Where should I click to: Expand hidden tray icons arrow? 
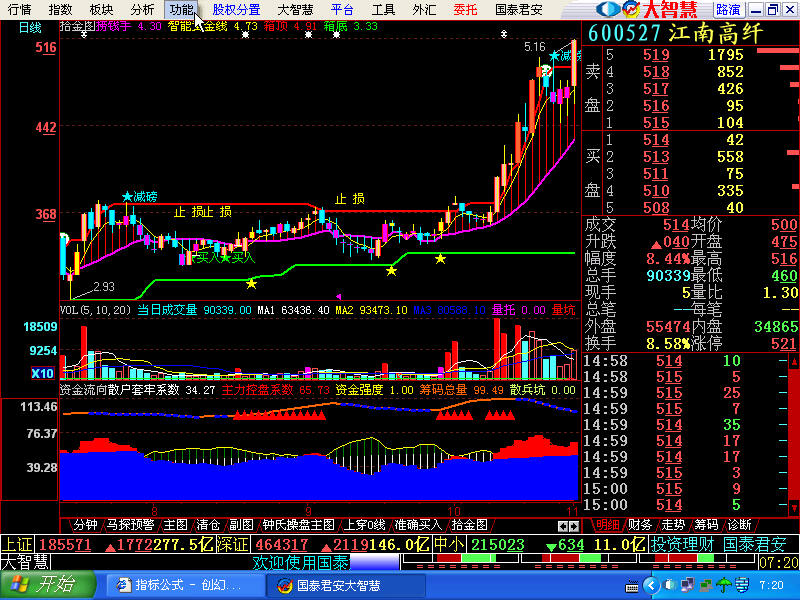652,585
